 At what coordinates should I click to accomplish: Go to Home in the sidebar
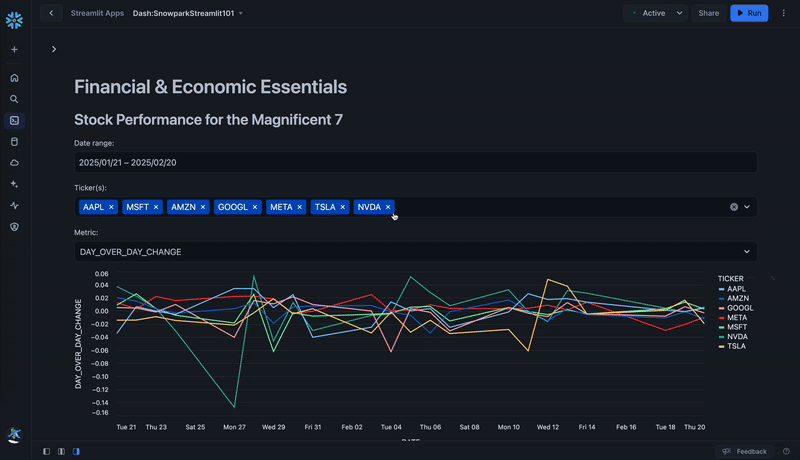(14, 78)
